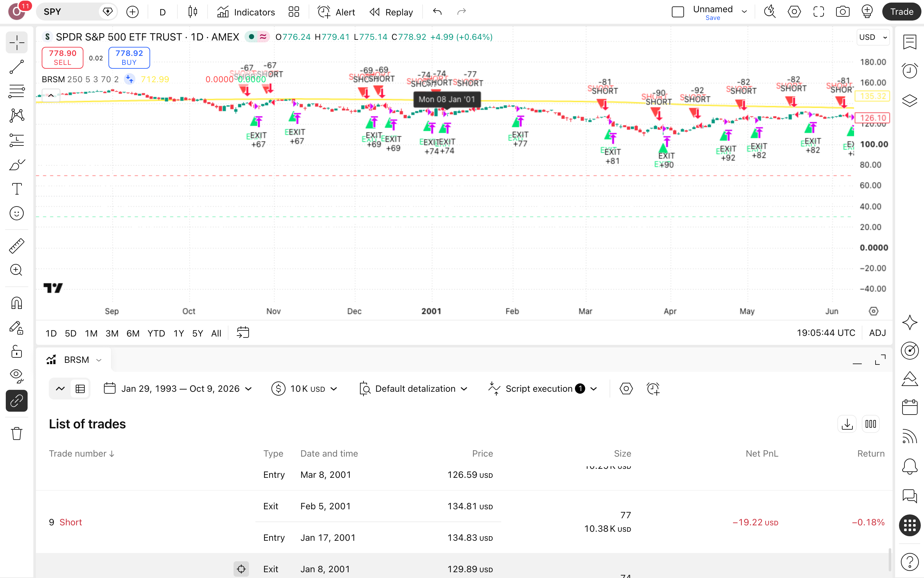Toggle hide all drawings eye icon
924x578 pixels.
tap(16, 376)
